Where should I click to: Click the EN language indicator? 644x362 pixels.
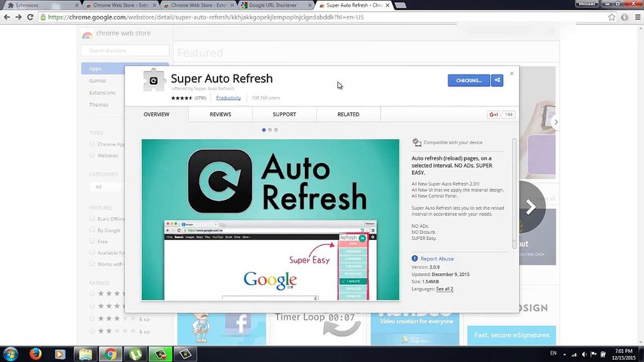click(x=553, y=354)
